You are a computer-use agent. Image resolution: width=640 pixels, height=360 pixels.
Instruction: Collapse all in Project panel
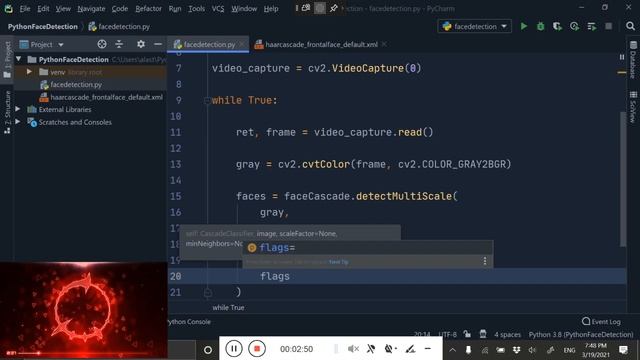pyautogui.click(x=119, y=44)
